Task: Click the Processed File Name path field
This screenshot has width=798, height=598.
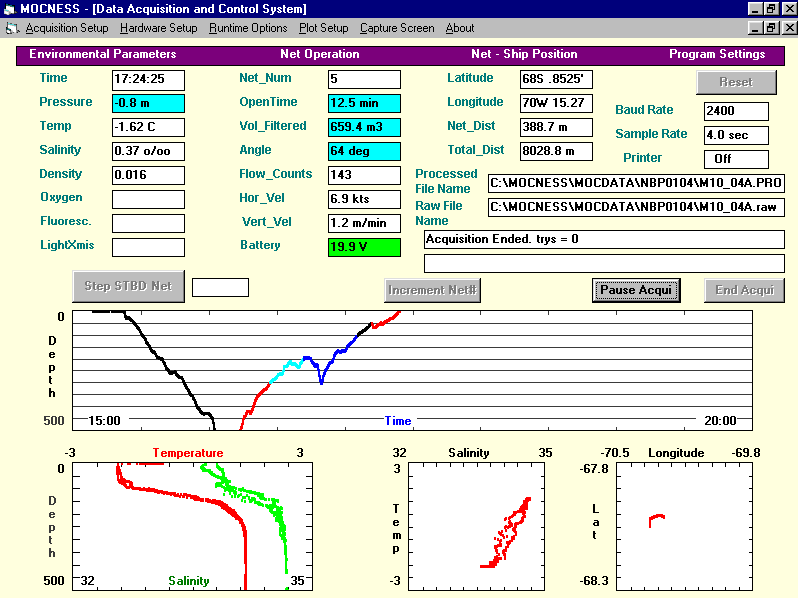Action: click(636, 183)
